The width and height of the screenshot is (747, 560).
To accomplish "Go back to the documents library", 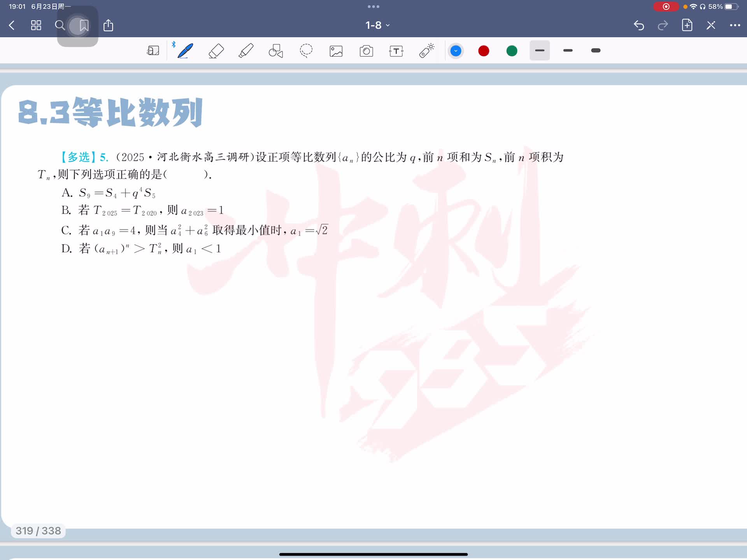I will pyautogui.click(x=12, y=26).
